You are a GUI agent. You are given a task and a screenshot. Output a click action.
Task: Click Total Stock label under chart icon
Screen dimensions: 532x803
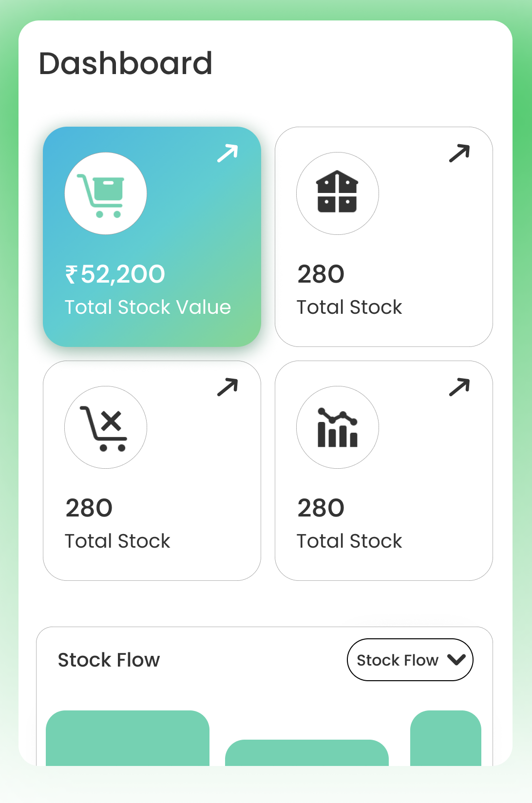(349, 541)
